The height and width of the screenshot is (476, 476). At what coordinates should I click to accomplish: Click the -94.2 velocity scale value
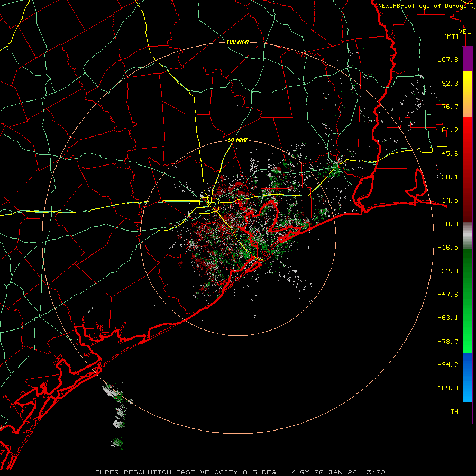coord(448,365)
